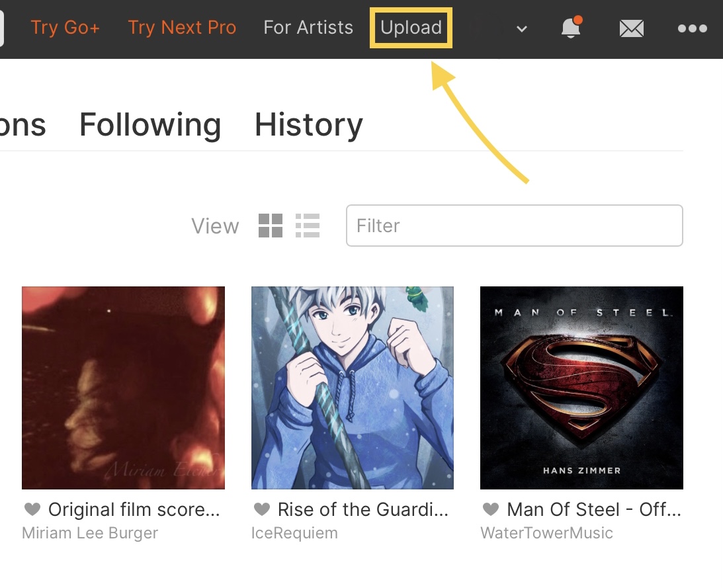Open track title Man Of Steel - Off...

[594, 509]
